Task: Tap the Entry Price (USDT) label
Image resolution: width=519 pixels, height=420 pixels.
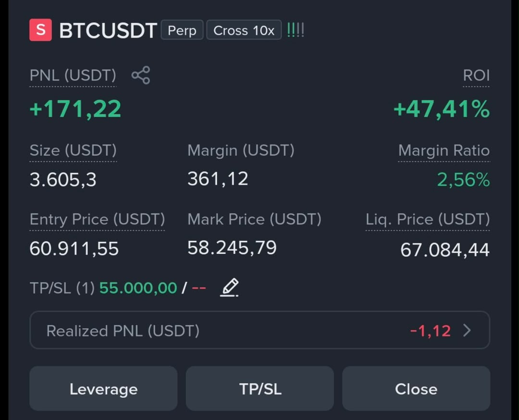Action: tap(97, 220)
